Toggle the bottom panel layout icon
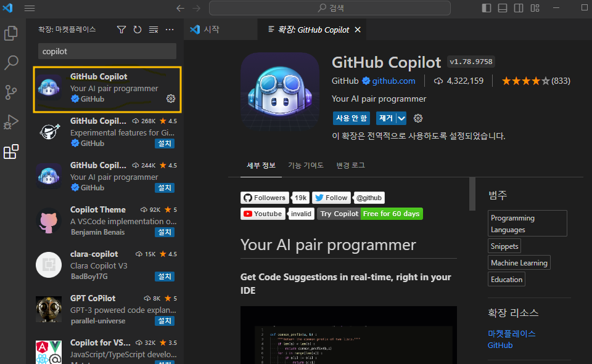 coord(503,8)
